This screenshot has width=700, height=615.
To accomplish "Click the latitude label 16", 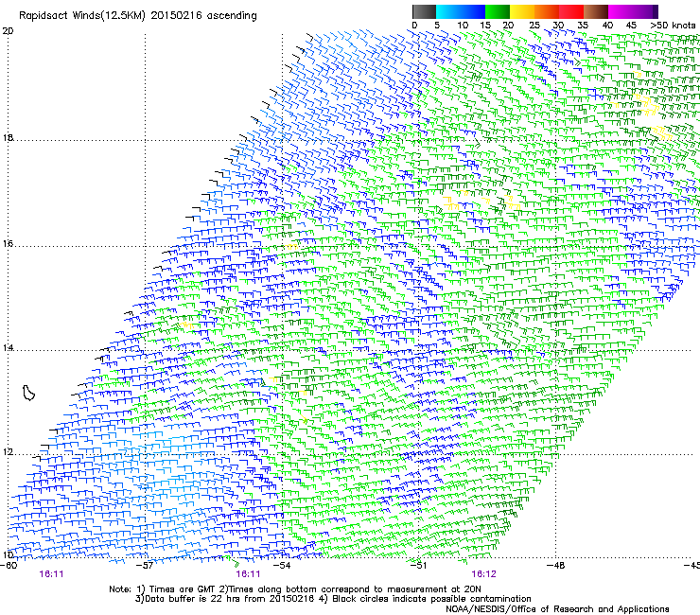I will [x=8, y=243].
